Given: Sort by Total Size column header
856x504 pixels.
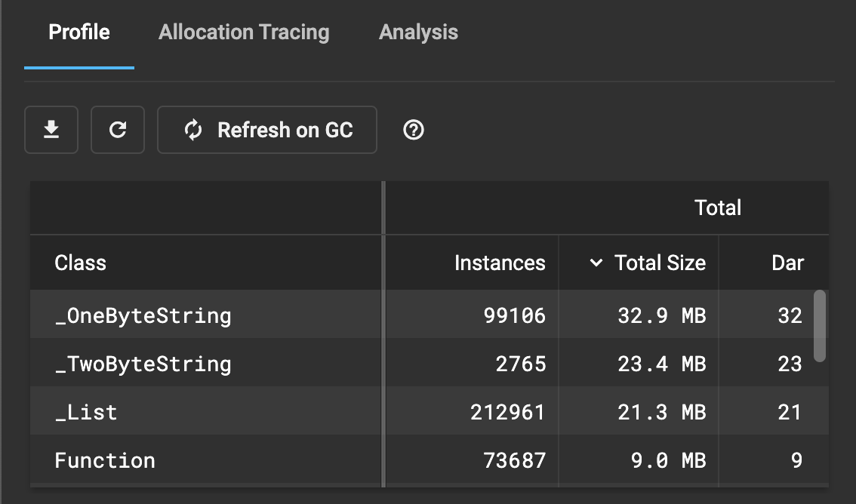Looking at the screenshot, I should pyautogui.click(x=660, y=263).
